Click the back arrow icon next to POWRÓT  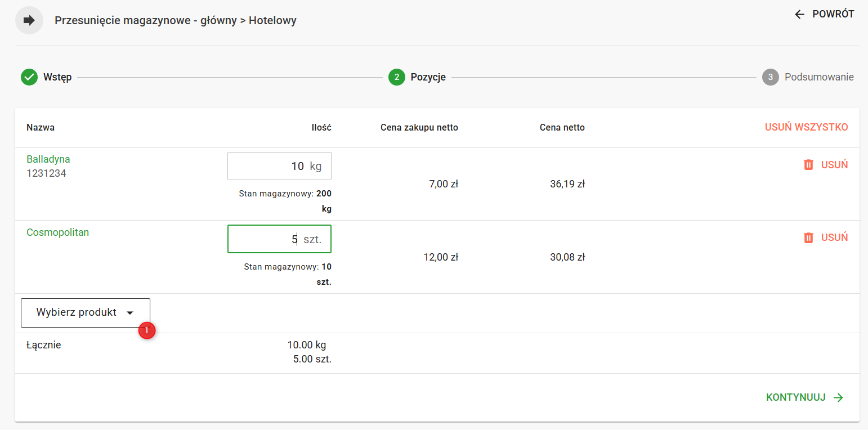coord(799,14)
